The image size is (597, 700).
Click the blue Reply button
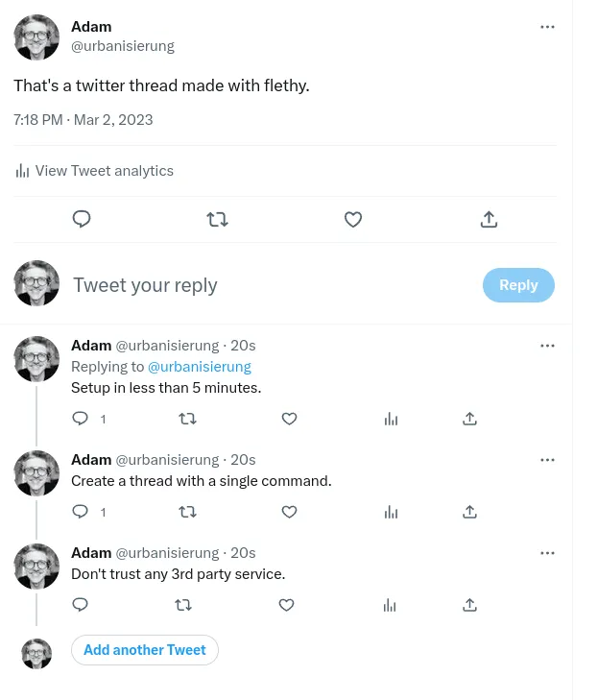tap(518, 285)
